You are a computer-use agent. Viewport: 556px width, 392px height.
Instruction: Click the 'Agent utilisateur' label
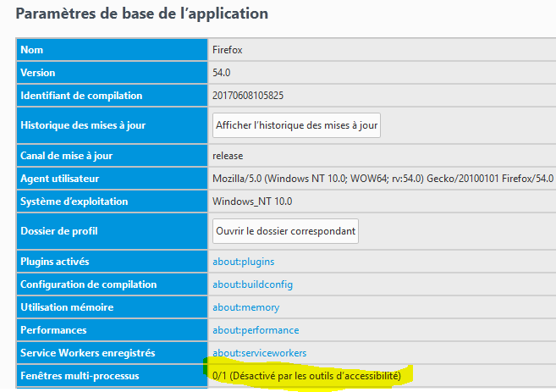[x=59, y=179]
